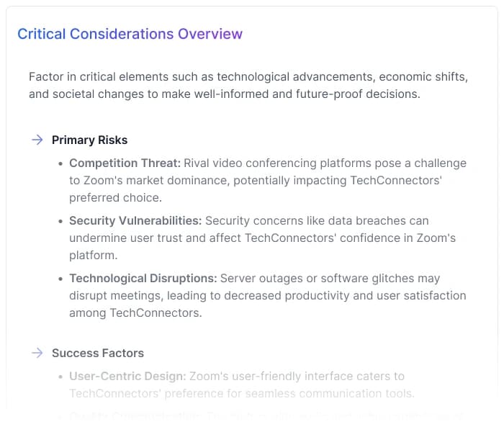Expand the Success Factors section heading
504x432 pixels.
coord(98,353)
